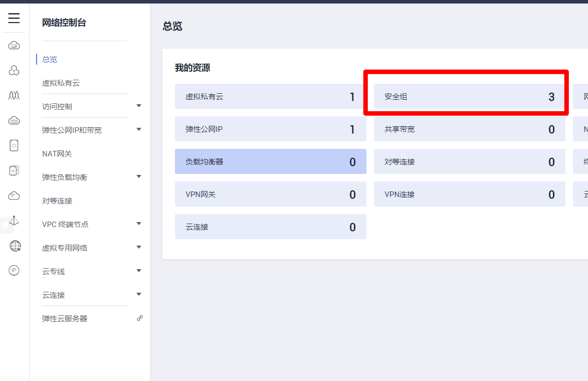Click the cloud with checkmark icon
Viewport: 588px width, 381px height.
pyautogui.click(x=14, y=196)
